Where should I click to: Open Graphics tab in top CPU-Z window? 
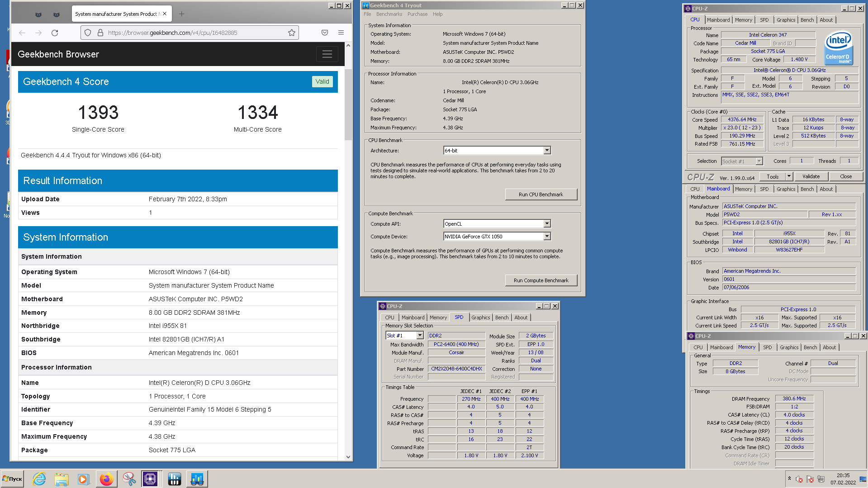pos(786,20)
